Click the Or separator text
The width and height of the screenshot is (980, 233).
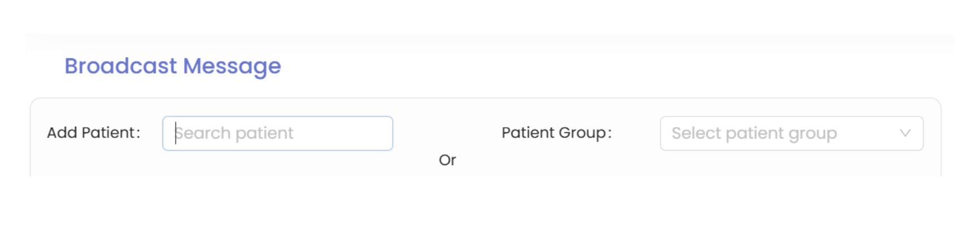click(x=447, y=160)
